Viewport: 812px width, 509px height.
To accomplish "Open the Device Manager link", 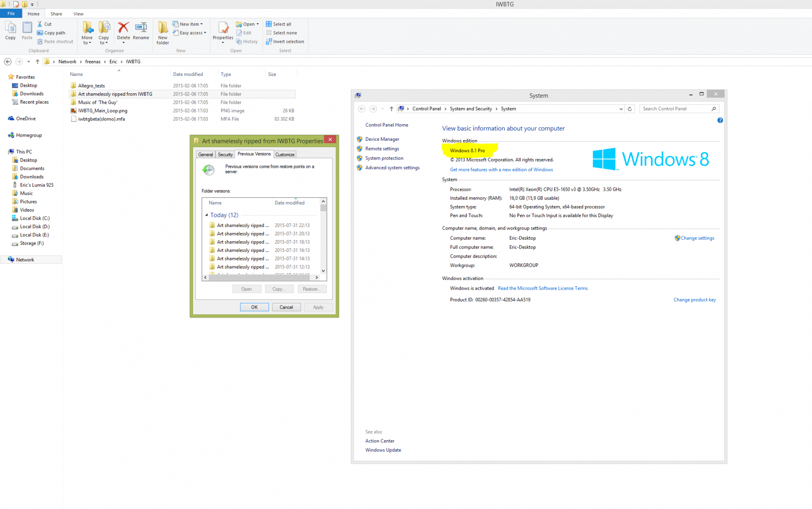I will (x=382, y=139).
